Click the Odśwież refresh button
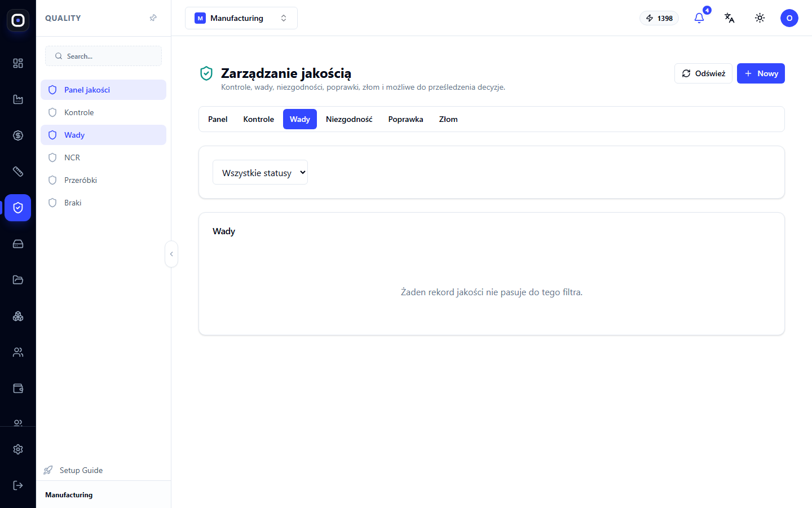The image size is (812, 508). [x=703, y=73]
